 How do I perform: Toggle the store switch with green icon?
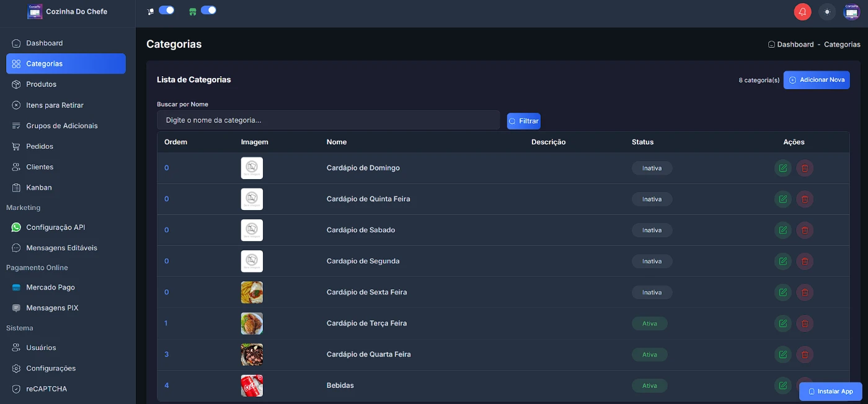point(208,10)
